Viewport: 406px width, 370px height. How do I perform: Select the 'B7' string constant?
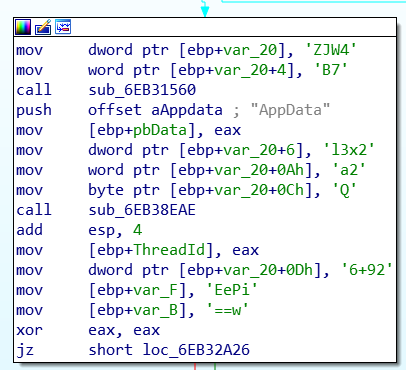click(x=331, y=70)
